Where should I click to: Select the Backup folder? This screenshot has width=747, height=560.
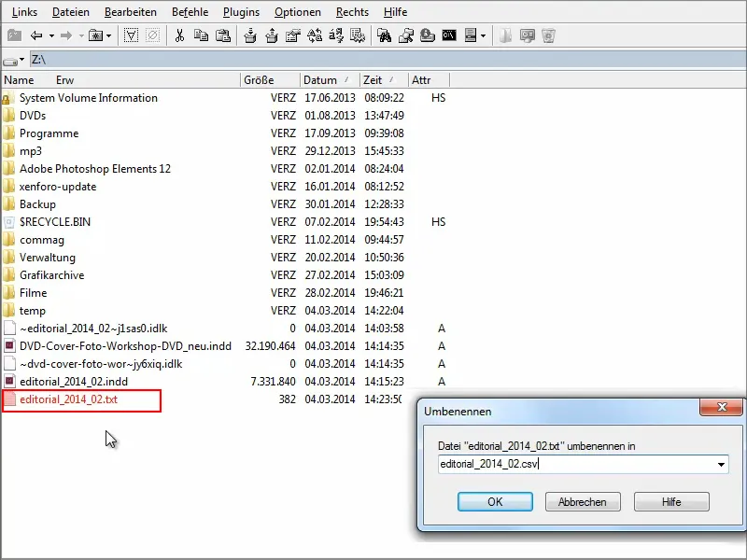[37, 204]
